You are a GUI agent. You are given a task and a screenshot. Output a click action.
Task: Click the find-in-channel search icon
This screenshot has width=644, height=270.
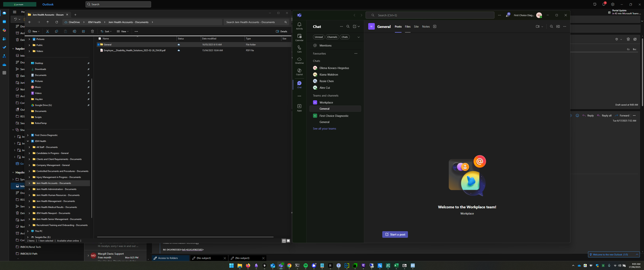[x=551, y=27]
